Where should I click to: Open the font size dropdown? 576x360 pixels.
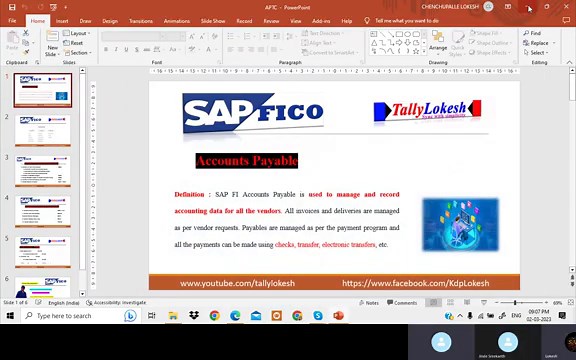coord(183,36)
